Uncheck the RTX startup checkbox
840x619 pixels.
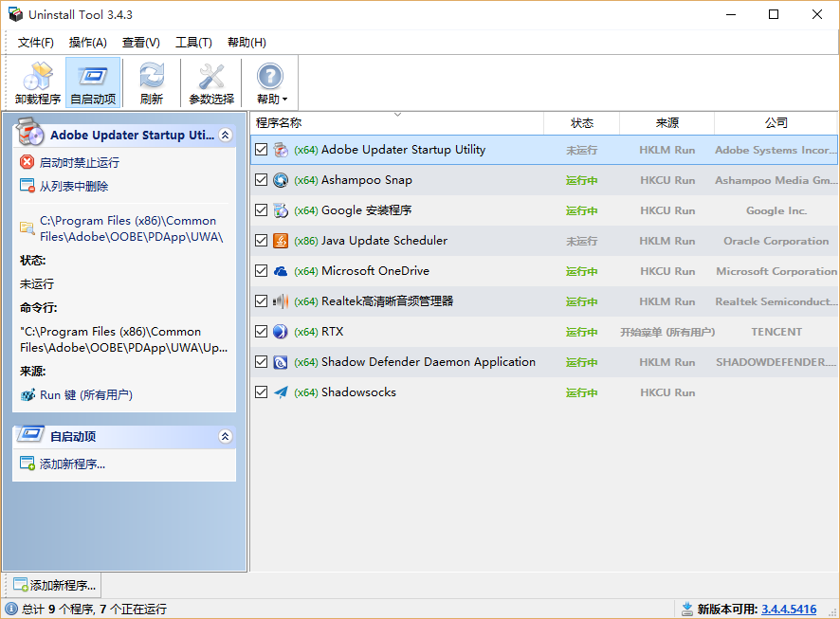pos(262,332)
